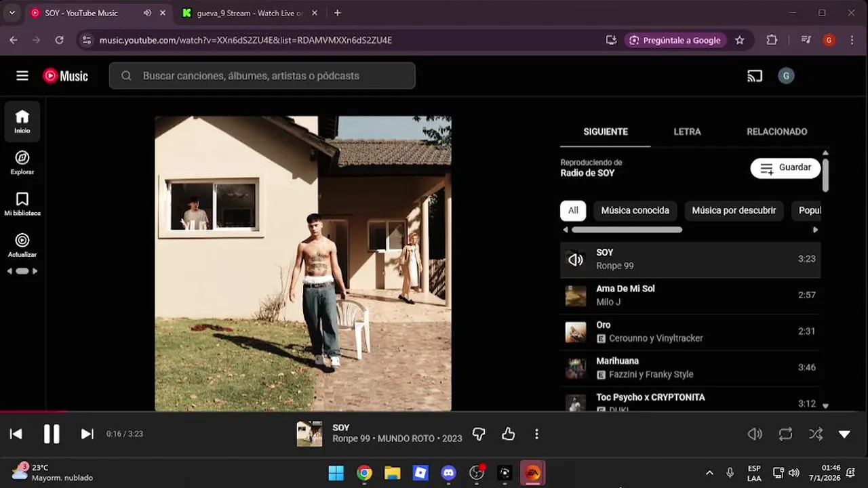Open the Chrome three-dot menu
This screenshot has width=868, height=488.
(852, 40)
